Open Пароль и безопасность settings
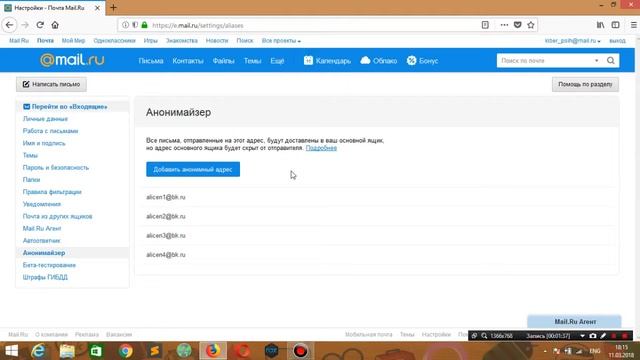The height and width of the screenshot is (360, 640). 56,167
